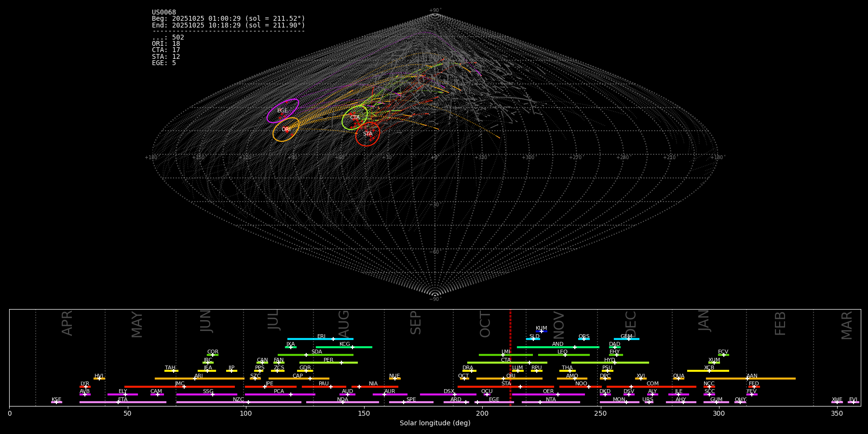Click the red dashed current solar longitude marker
The image size is (868, 434).
tap(510, 357)
